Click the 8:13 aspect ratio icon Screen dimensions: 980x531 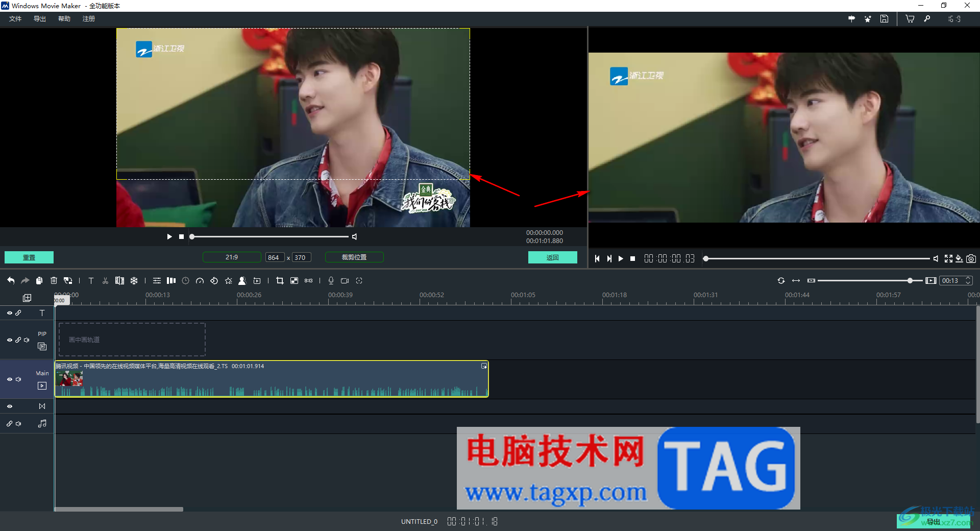point(308,281)
